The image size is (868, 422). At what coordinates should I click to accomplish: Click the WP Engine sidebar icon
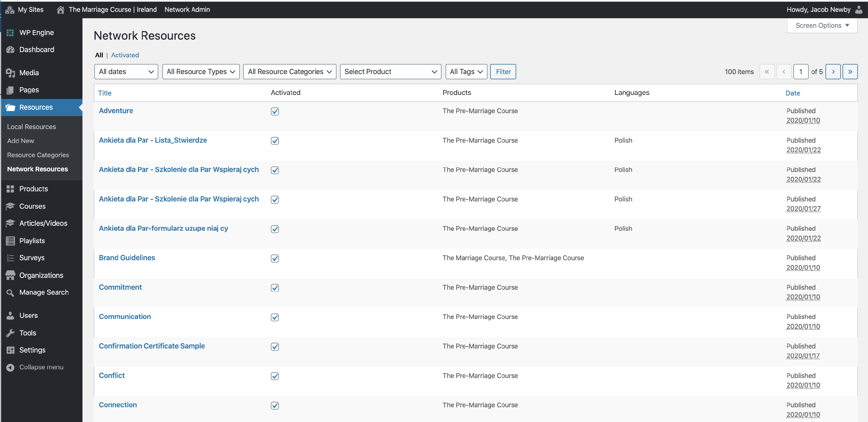[x=10, y=33]
